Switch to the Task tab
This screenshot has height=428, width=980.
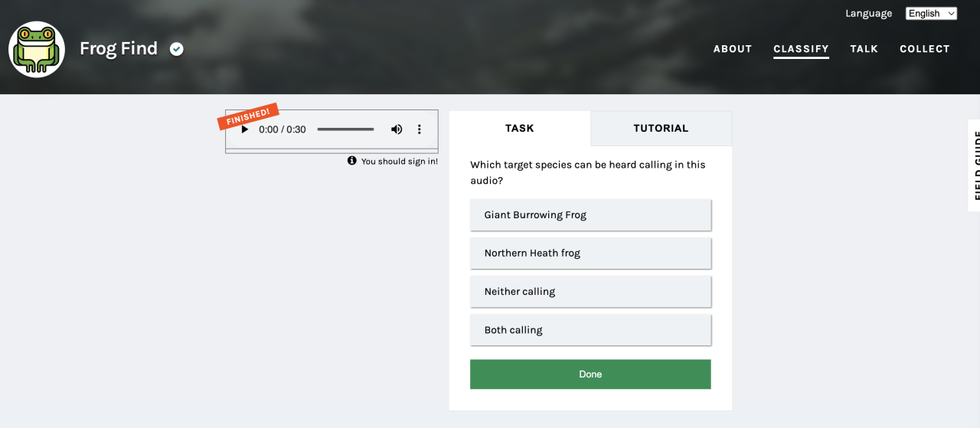[519, 129]
